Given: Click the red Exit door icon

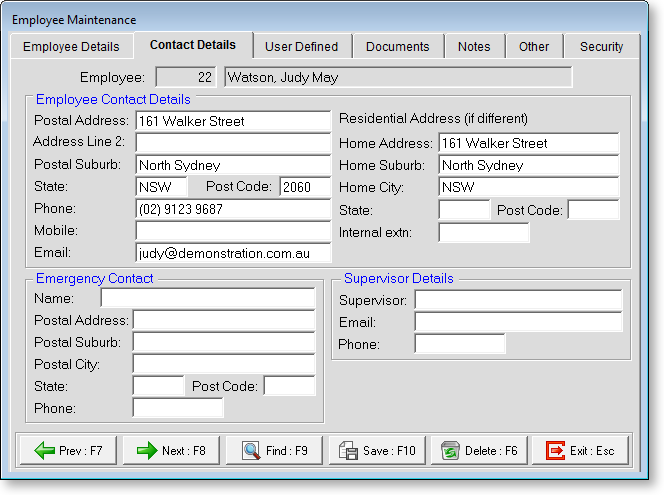Looking at the screenshot, I should (555, 451).
